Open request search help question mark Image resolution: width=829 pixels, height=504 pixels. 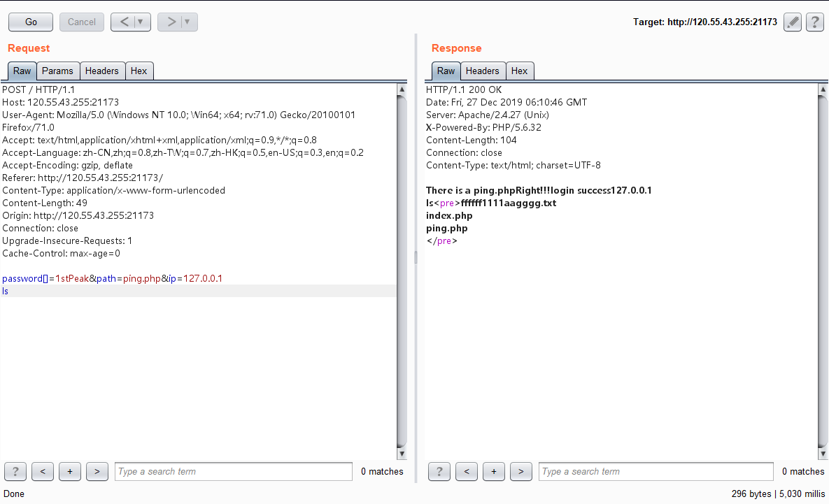tap(15, 471)
